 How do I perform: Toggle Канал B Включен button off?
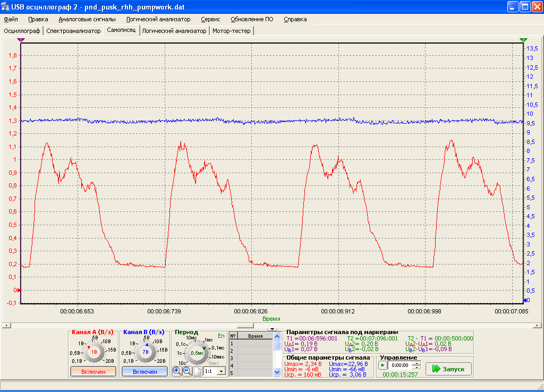[x=144, y=371]
